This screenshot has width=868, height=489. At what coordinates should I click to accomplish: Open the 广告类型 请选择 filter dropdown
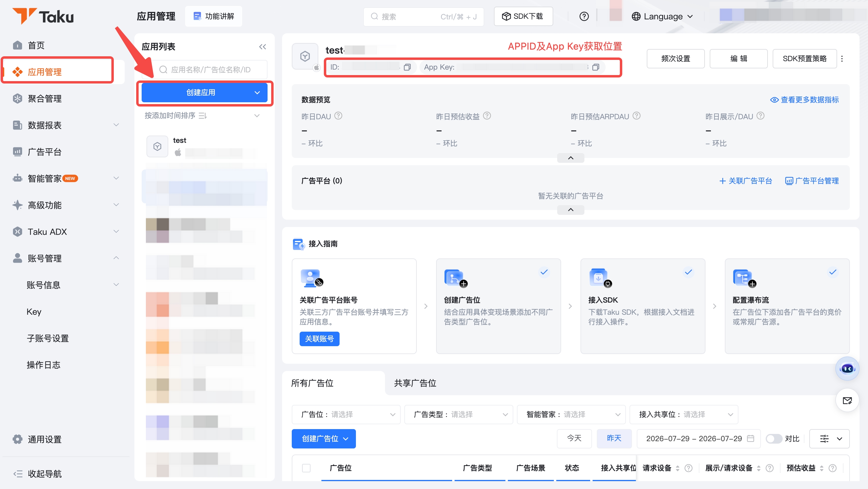(459, 415)
